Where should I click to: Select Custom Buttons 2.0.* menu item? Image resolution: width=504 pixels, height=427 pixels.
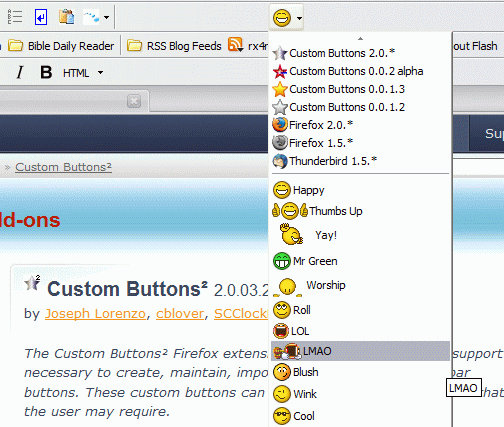point(360,53)
